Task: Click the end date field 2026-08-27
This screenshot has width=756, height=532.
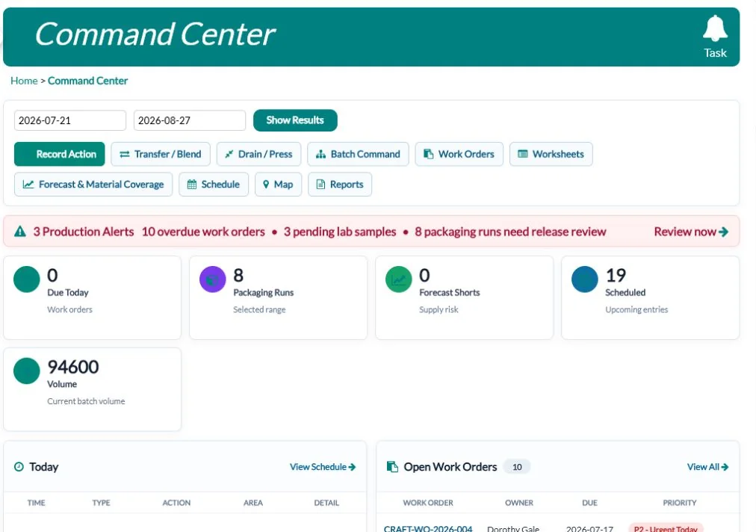Action: pos(190,120)
